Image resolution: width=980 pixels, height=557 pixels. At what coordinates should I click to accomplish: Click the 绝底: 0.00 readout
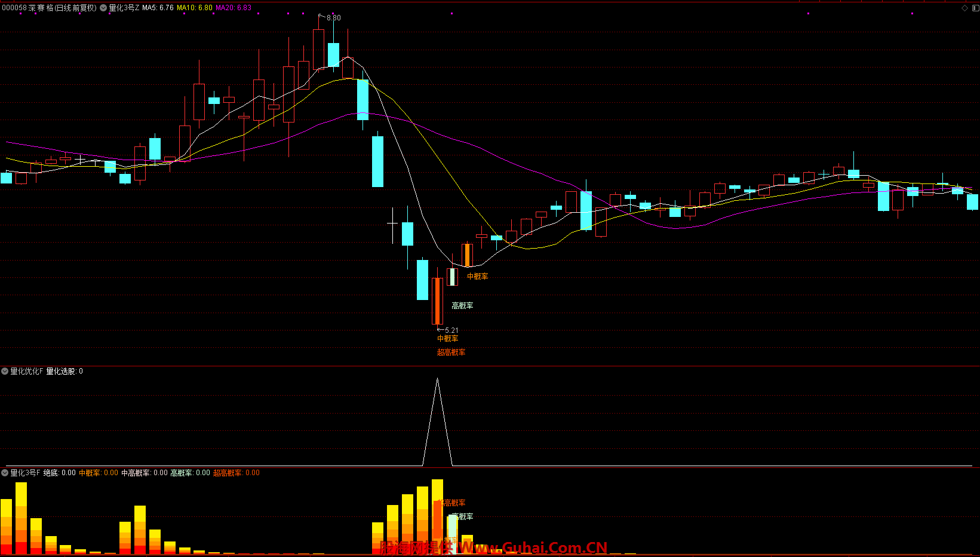point(60,473)
